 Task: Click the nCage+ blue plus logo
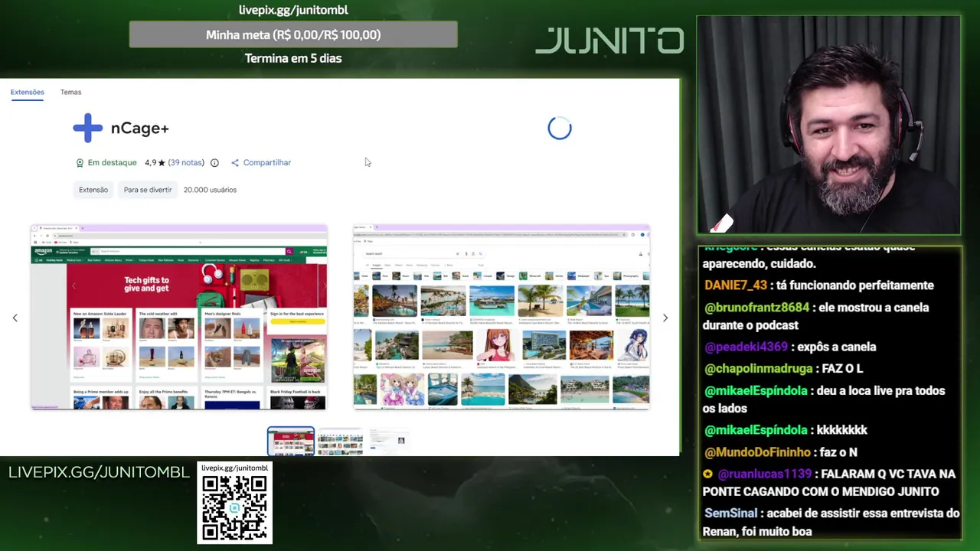click(87, 128)
